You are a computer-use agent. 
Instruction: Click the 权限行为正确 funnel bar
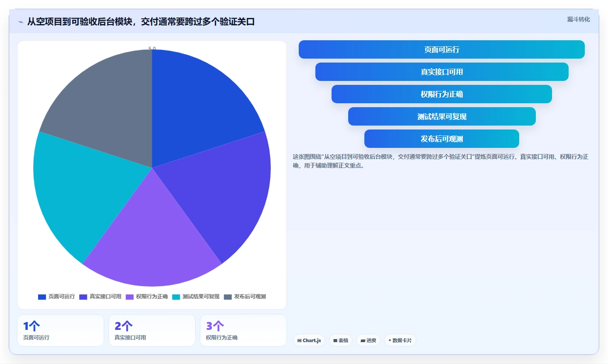point(442,94)
